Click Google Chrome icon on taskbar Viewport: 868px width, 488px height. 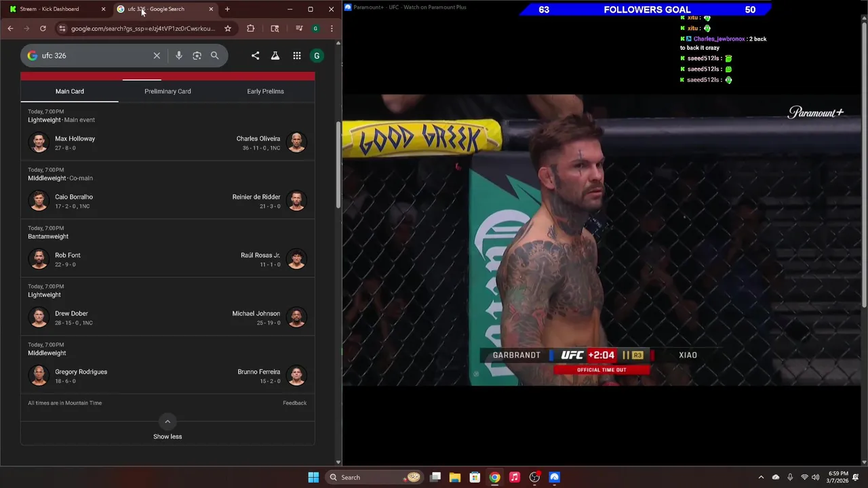coord(495,477)
